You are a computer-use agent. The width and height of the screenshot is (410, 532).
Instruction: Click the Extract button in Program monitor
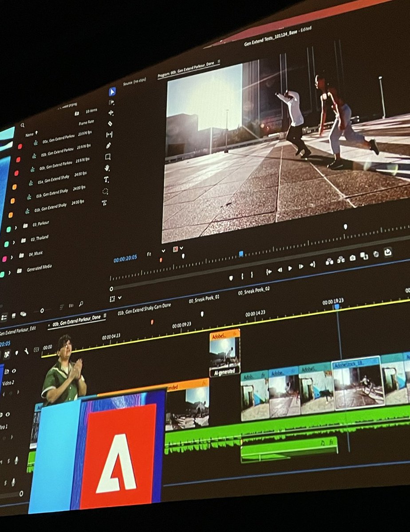point(341,260)
